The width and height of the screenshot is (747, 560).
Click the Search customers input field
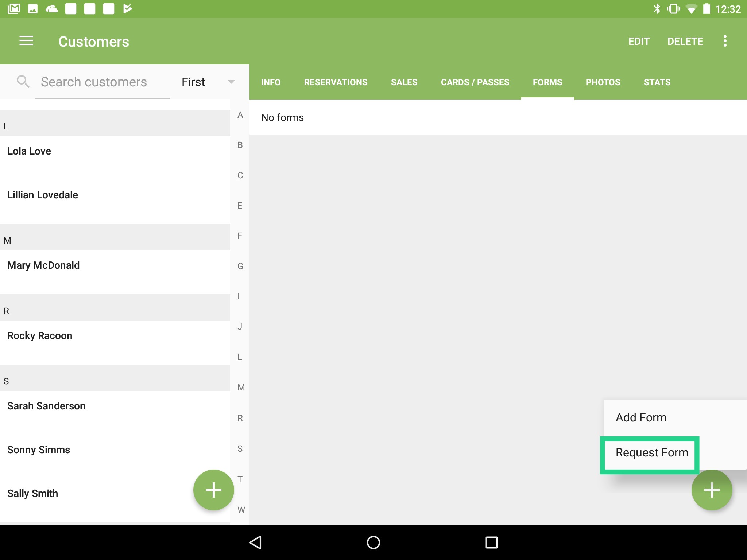point(93,81)
